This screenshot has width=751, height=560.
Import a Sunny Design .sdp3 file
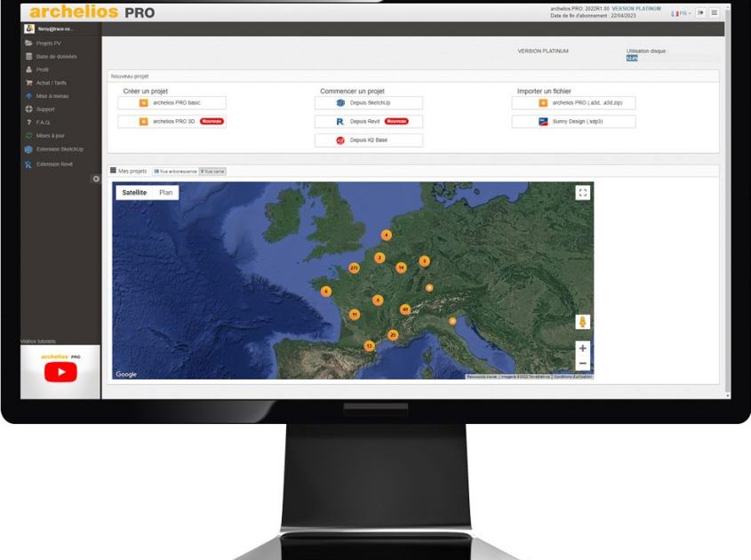(574, 122)
